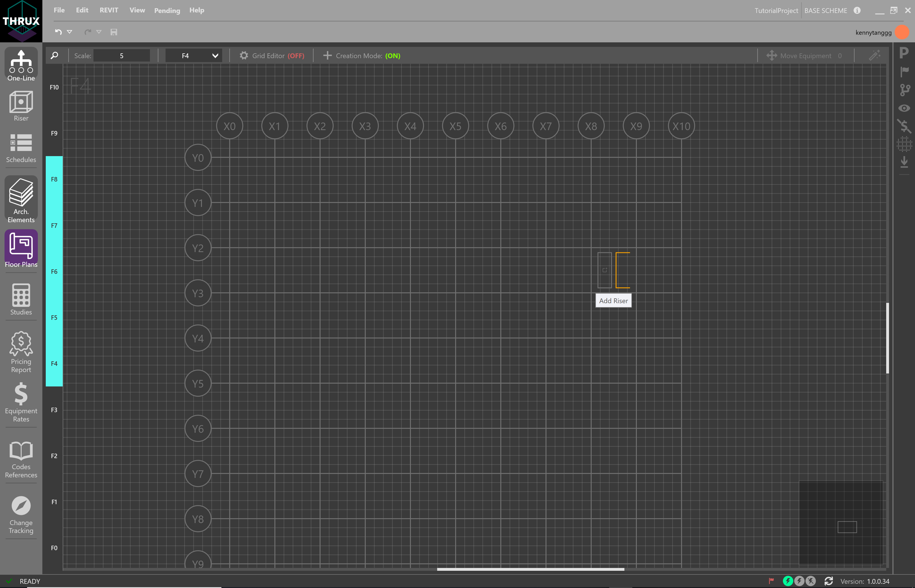This screenshot has height=588, width=915.
Task: Open the Schedules panel
Action: point(21,148)
